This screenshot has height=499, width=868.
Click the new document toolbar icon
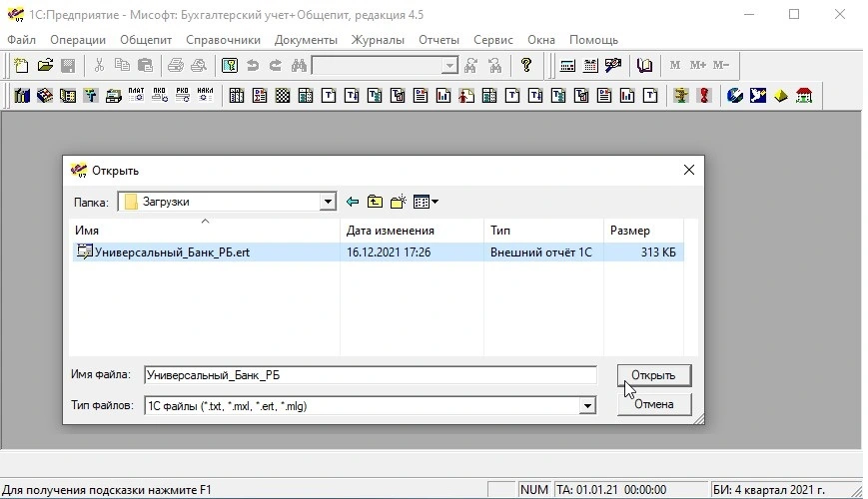22,66
